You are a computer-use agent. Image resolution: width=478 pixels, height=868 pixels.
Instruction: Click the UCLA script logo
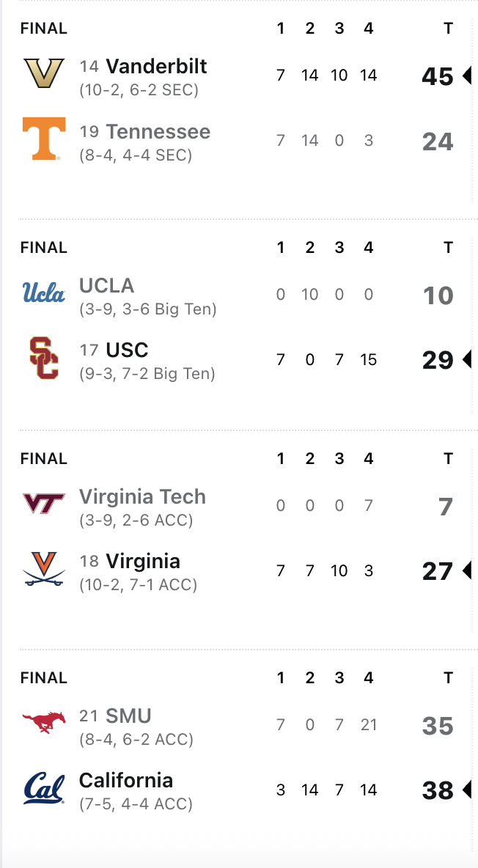point(44,294)
